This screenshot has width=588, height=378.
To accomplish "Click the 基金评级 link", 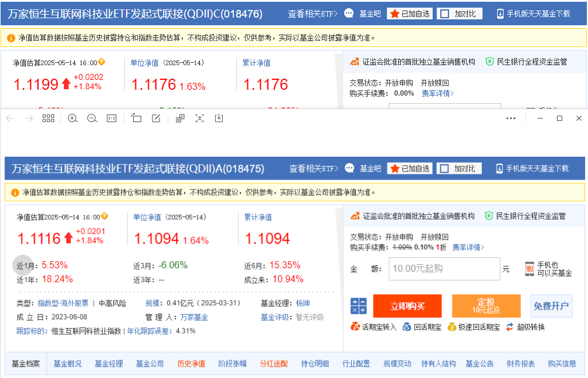I will [276, 317].
